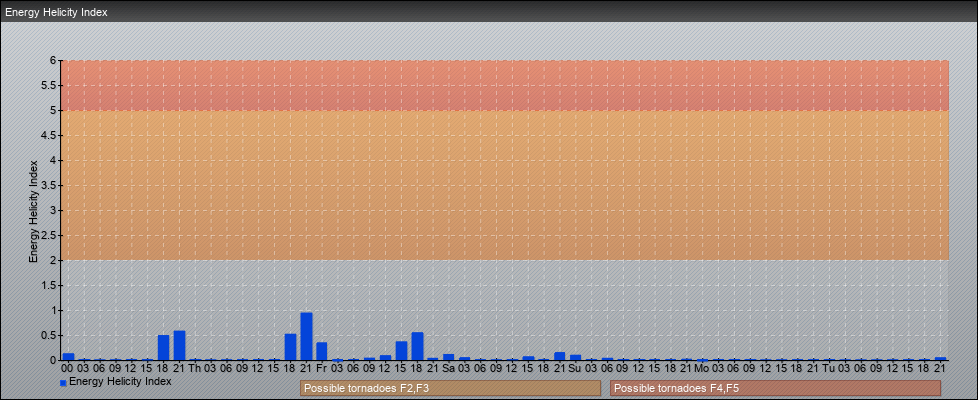Click the small bar above the Sa label
The height and width of the screenshot is (400, 978).
click(448, 357)
